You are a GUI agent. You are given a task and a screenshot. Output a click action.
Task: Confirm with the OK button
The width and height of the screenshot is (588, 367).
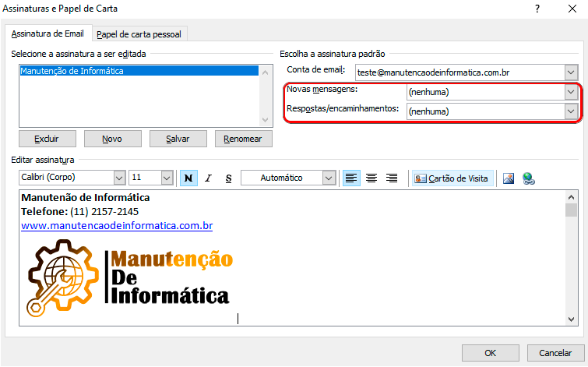491,353
